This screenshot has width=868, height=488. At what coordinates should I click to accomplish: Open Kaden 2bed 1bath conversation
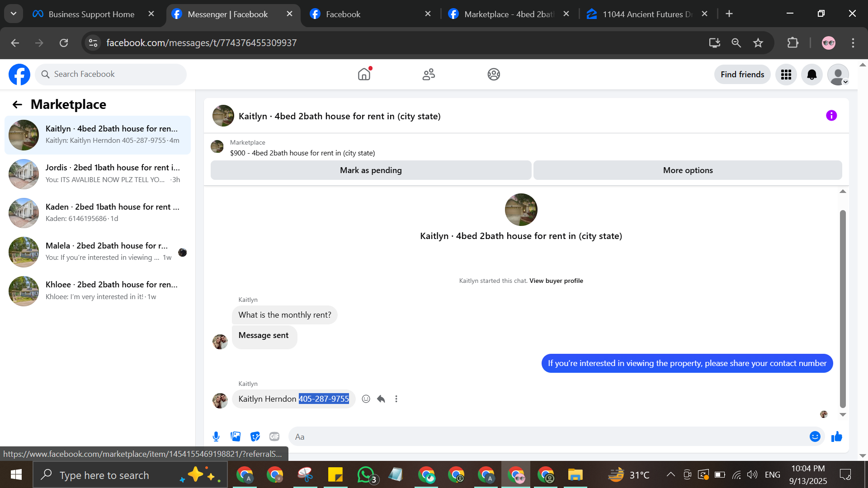[x=98, y=212]
